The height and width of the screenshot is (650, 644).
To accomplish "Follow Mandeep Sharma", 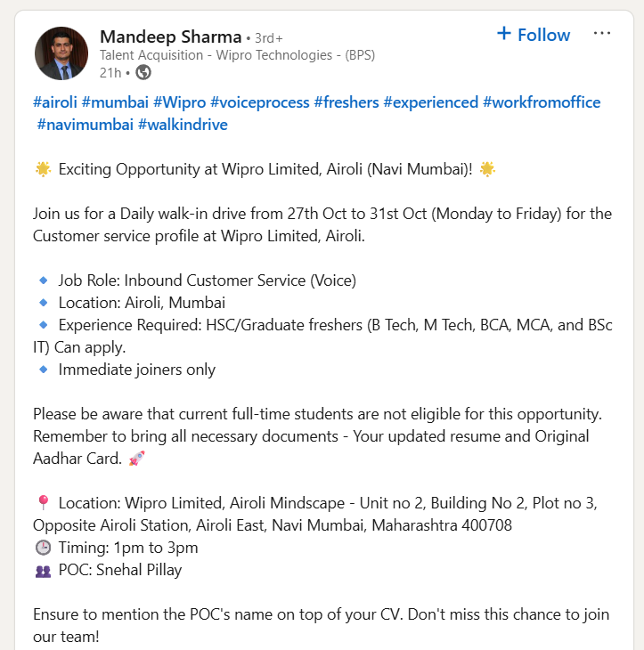I will 533,35.
